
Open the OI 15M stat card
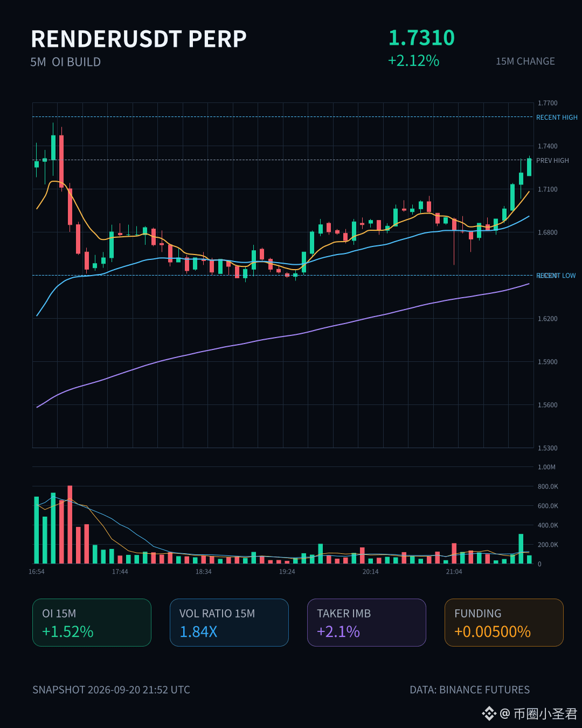click(92, 622)
